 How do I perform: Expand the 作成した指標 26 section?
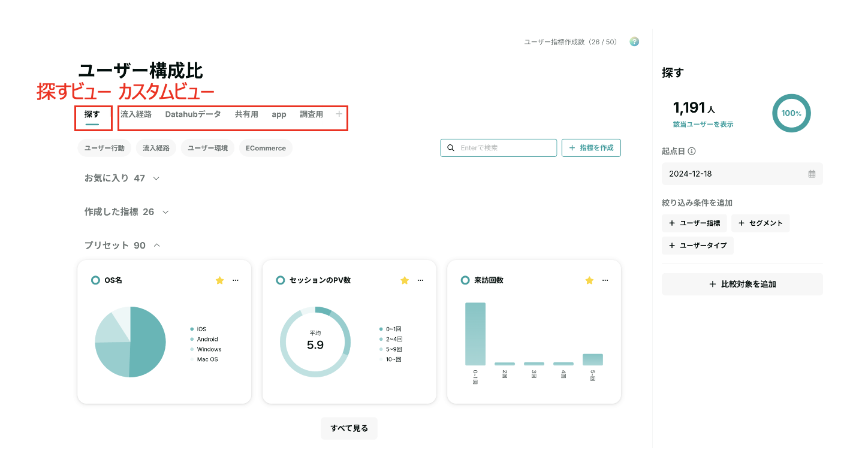tap(126, 211)
